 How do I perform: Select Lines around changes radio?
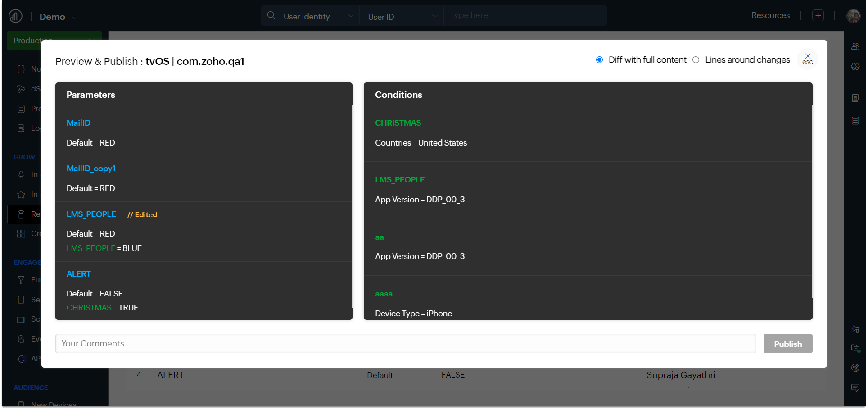pyautogui.click(x=696, y=60)
